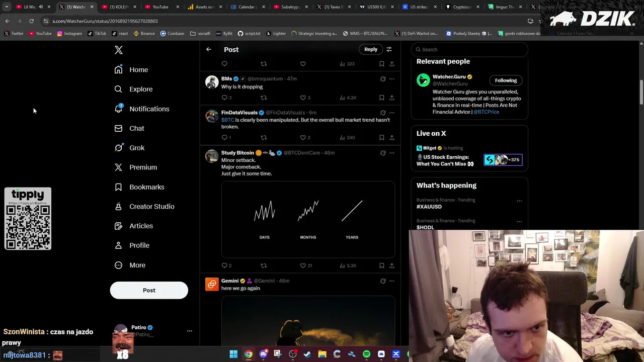The image size is (644, 362).
Task: Bookmark the FinDataVisuals reply
Action: [x=382, y=137]
